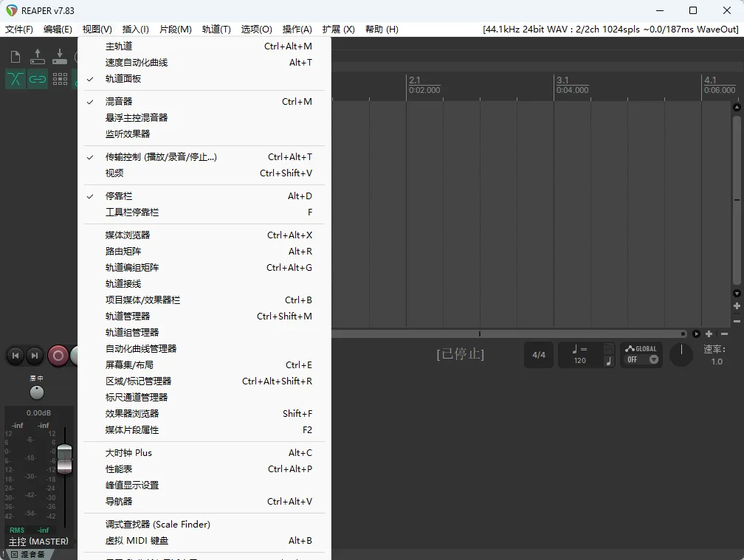Select 轨道接线 menu entry
The width and height of the screenshot is (744, 560).
(x=204, y=283)
